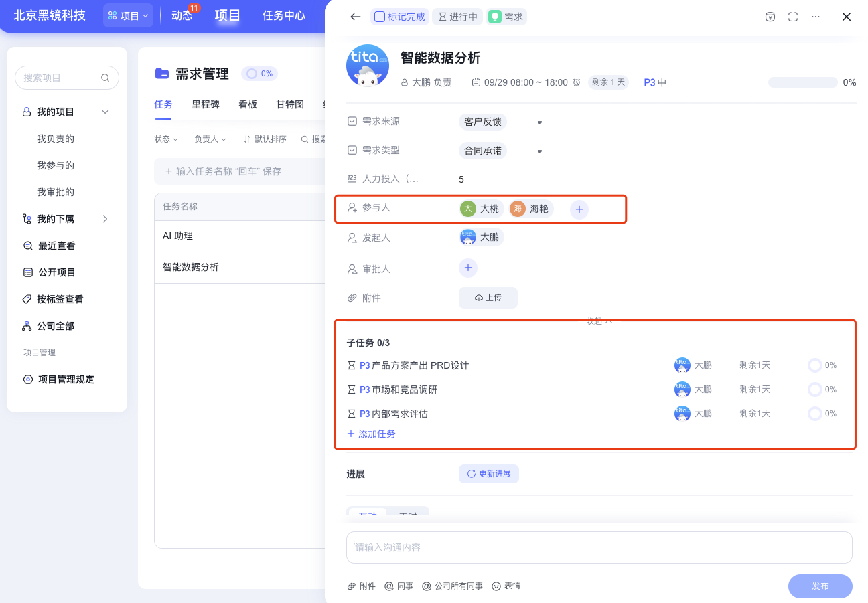Click 大桃 participant avatar
This screenshot has width=868, height=603.
[468, 209]
